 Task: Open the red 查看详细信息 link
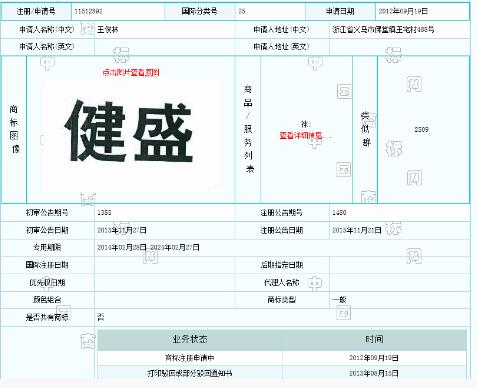(301, 136)
